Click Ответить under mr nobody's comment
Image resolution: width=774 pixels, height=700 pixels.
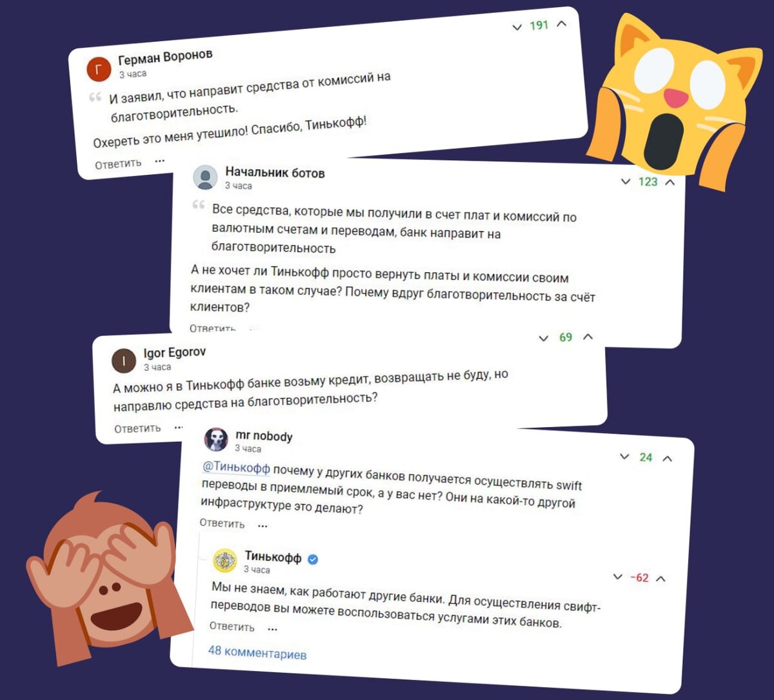pos(222,523)
